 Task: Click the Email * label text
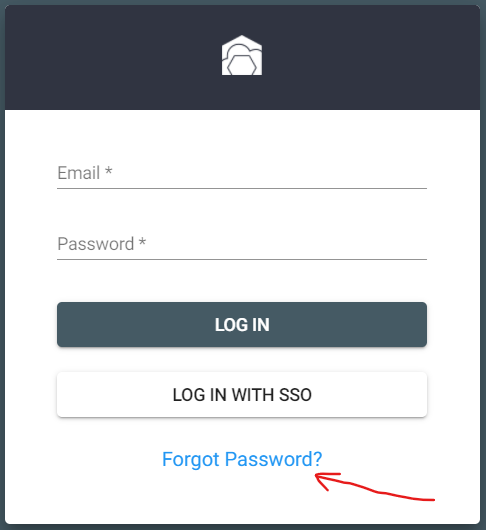[84, 173]
